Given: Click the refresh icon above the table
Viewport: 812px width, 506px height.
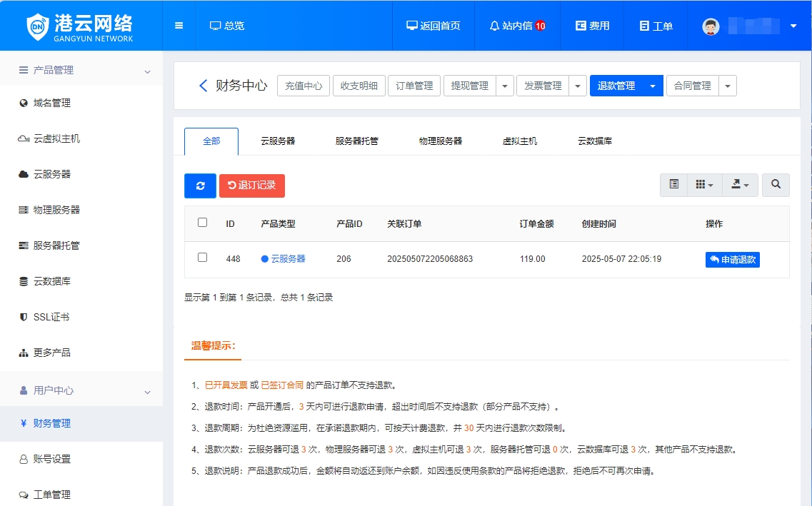Looking at the screenshot, I should click(199, 185).
